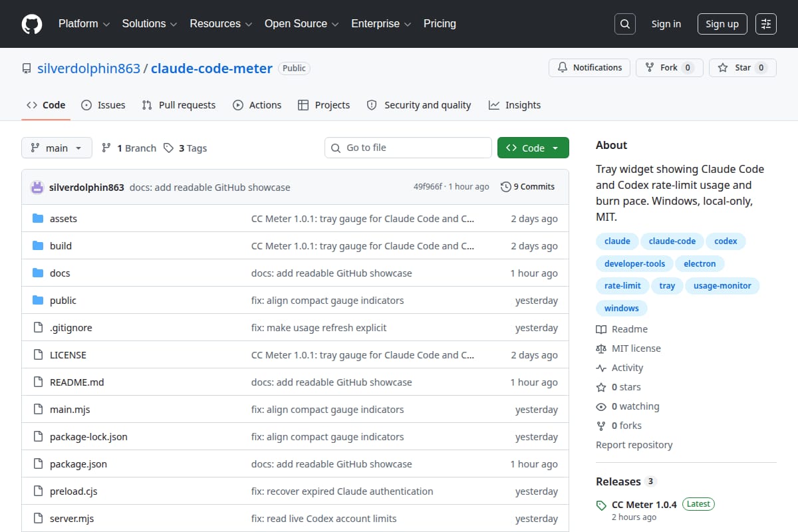
Task: Click the file icon next to .gitignore
Action: [x=38, y=328]
